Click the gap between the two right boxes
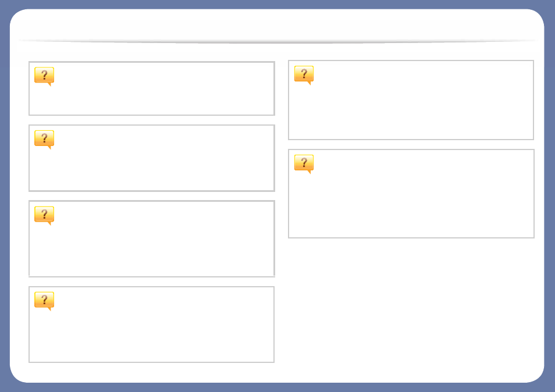This screenshot has height=392, width=555. click(x=411, y=144)
